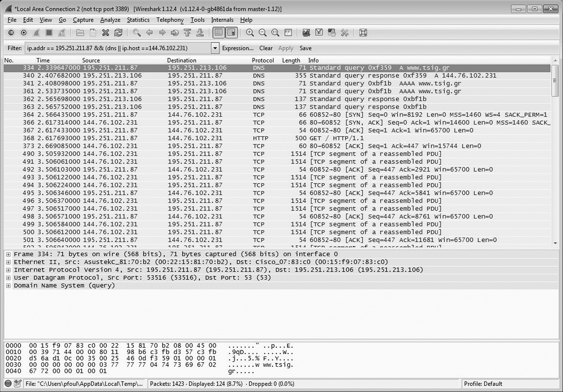Show capture options icon in toolbar

tap(24, 33)
